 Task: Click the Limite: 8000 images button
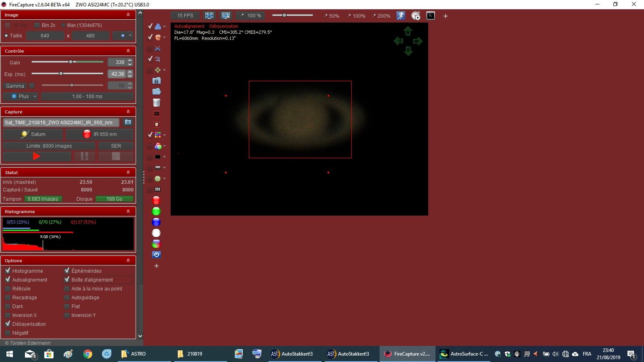click(x=49, y=146)
